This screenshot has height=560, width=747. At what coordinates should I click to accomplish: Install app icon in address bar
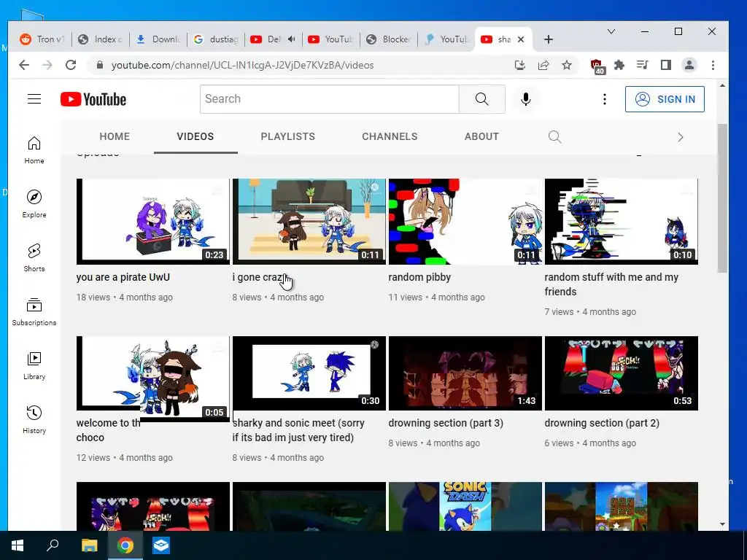tap(519, 65)
